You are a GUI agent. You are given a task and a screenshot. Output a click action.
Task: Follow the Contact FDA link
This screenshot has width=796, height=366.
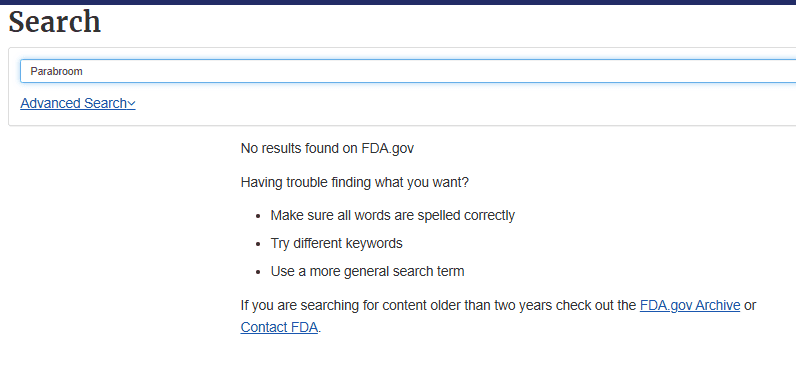tap(279, 327)
